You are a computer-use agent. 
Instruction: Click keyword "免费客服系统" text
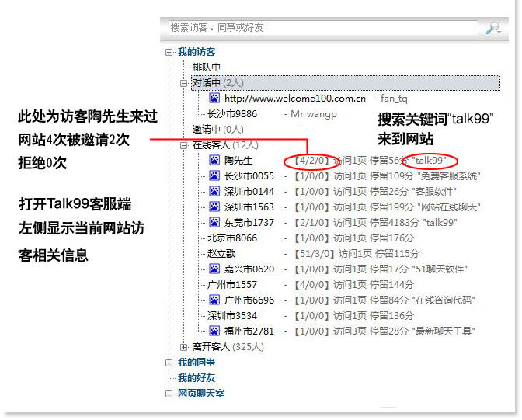pyautogui.click(x=449, y=176)
